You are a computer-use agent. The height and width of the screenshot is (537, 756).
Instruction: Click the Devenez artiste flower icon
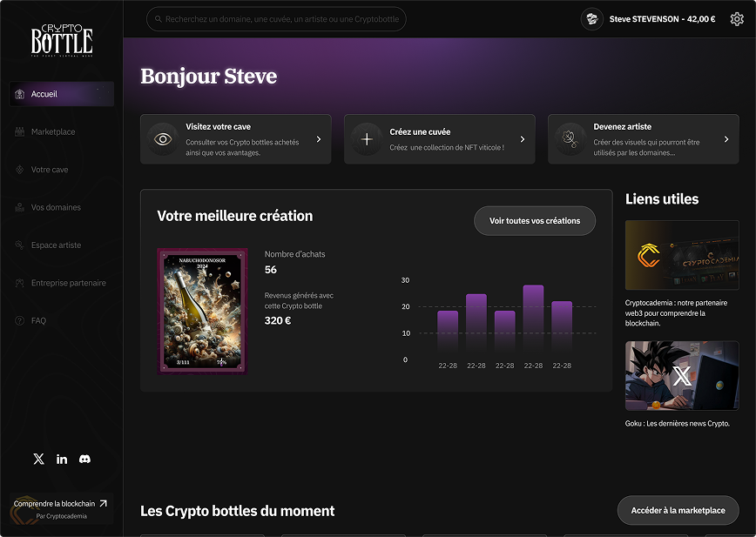570,139
